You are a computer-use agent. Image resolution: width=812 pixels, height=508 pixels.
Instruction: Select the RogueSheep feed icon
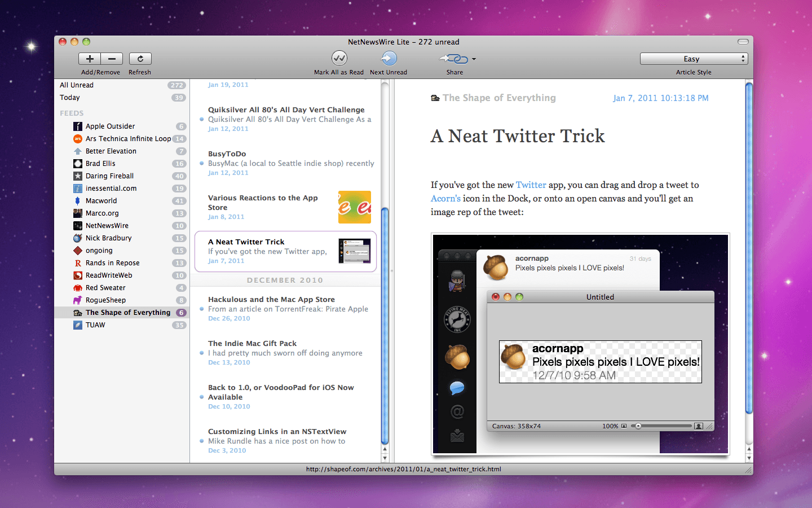[78, 300]
